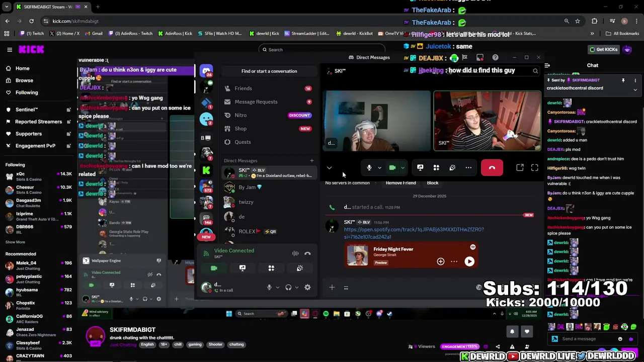Open StreamLadder bookmark

(306, 34)
